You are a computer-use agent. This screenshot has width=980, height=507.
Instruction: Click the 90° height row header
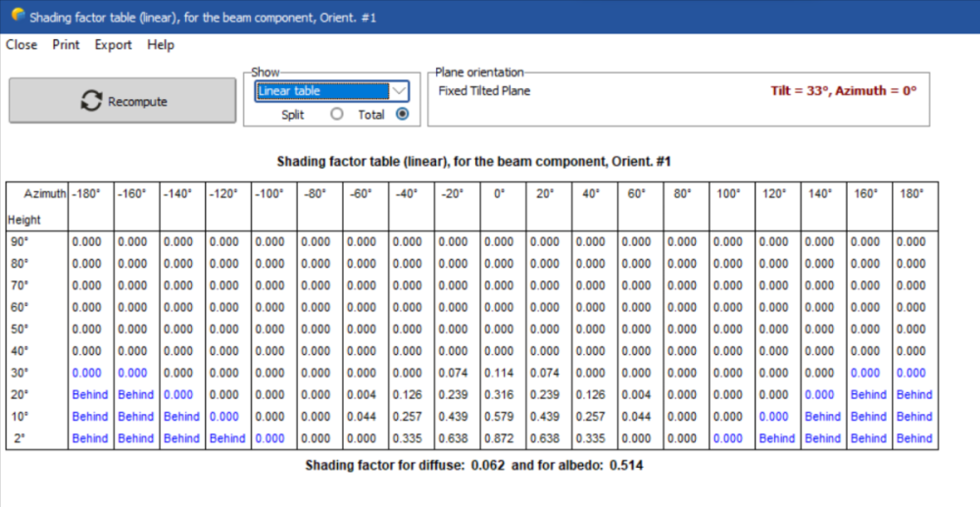(20, 241)
